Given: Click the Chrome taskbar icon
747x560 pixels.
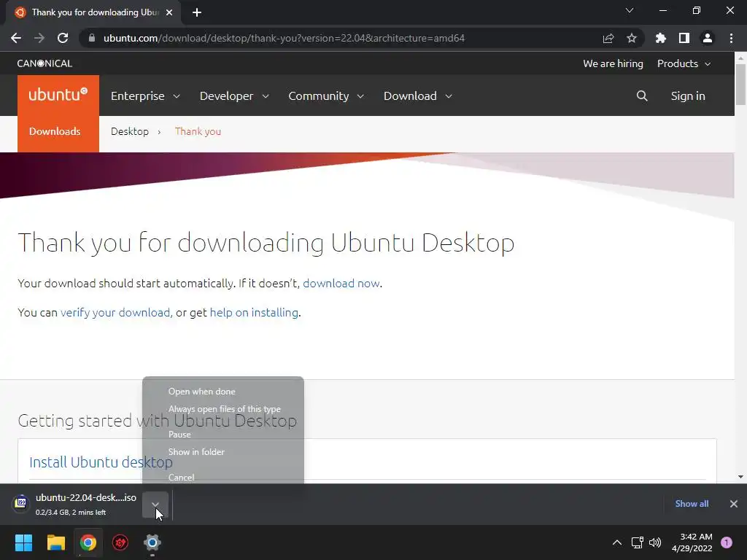Looking at the screenshot, I should [88, 542].
